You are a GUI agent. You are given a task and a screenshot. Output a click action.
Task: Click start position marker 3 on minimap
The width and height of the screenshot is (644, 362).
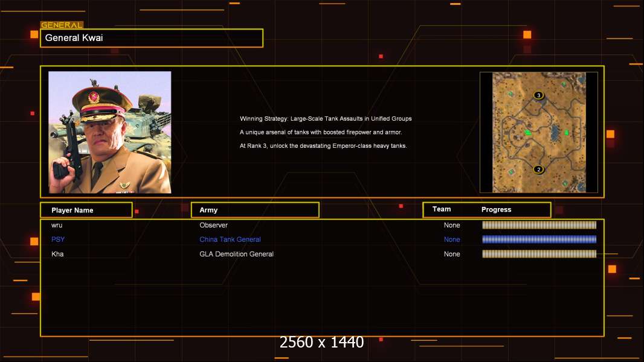[x=539, y=95]
